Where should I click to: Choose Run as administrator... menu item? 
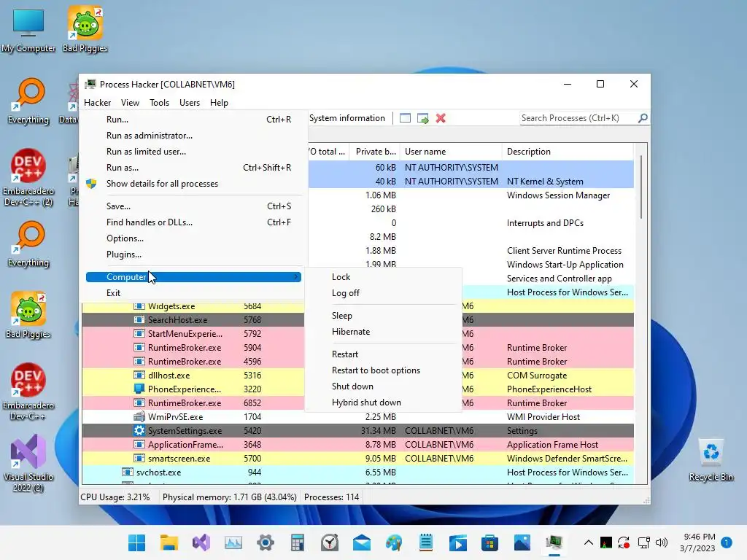(194, 136)
